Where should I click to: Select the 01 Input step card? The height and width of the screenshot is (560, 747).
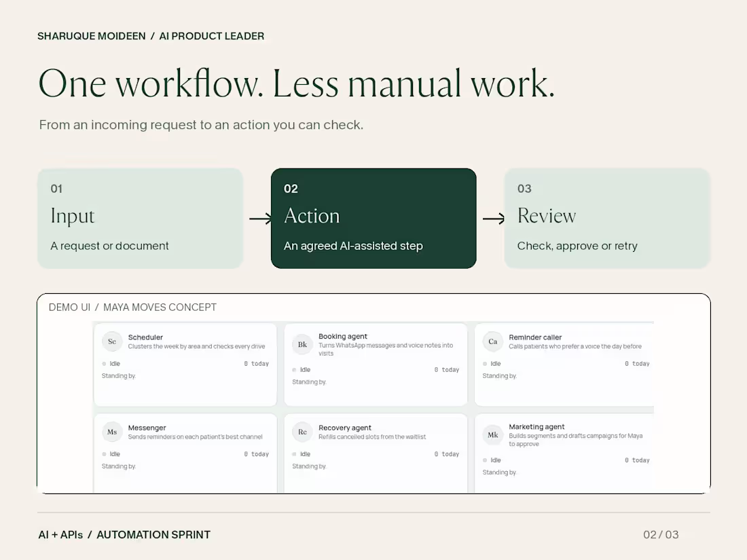pyautogui.click(x=140, y=218)
